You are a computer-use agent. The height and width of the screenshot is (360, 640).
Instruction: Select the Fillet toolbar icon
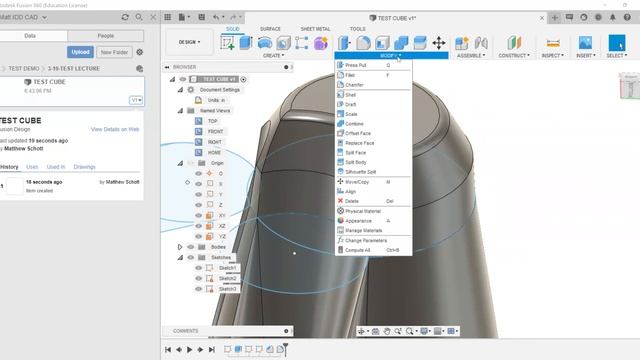(x=363, y=43)
